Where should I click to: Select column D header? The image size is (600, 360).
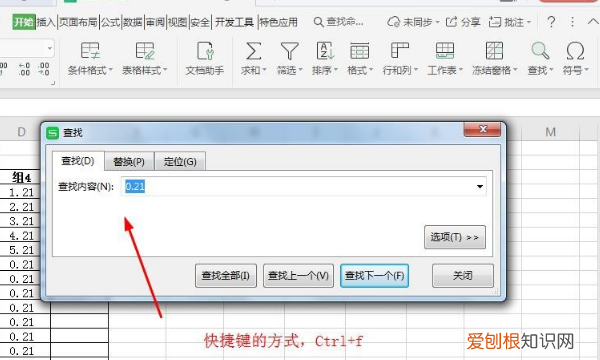tap(21, 132)
